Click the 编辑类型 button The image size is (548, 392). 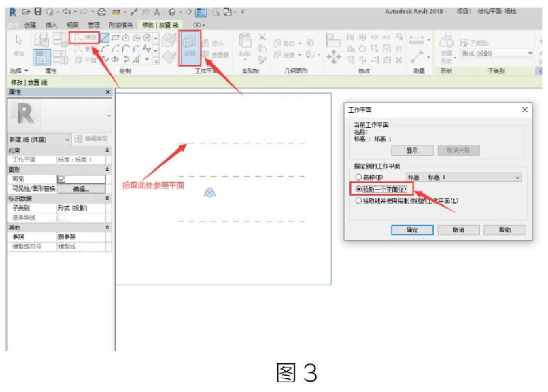pyautogui.click(x=92, y=139)
